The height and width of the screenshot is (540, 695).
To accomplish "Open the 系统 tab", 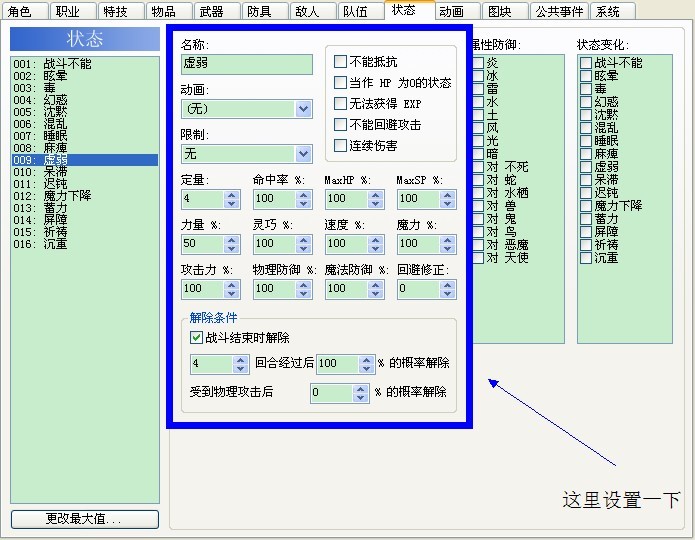I will (613, 11).
